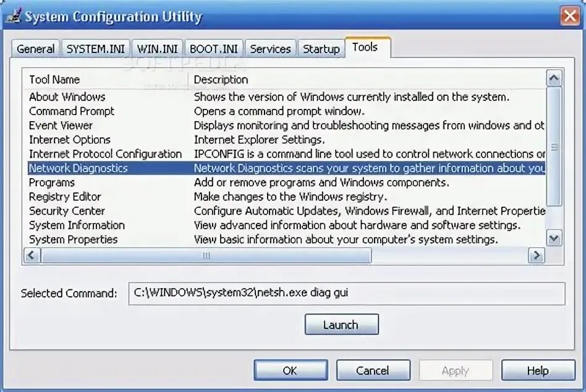Image resolution: width=586 pixels, height=392 pixels.
Task: Click 'Add or remove programs' description
Action: (x=321, y=182)
